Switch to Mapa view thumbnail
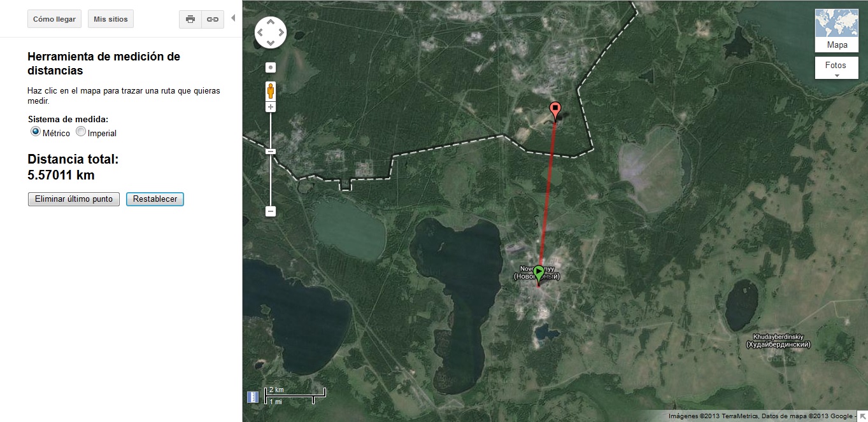868x422 pixels. coord(837,30)
